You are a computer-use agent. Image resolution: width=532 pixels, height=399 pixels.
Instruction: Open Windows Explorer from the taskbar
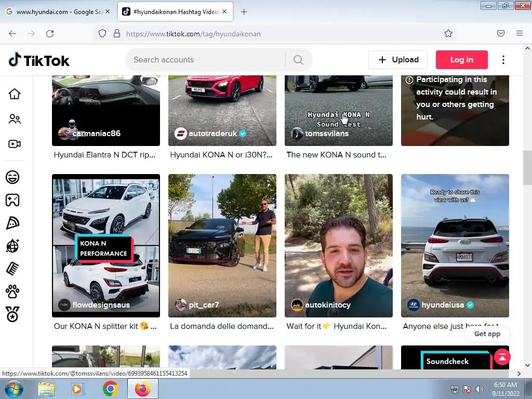point(46,389)
